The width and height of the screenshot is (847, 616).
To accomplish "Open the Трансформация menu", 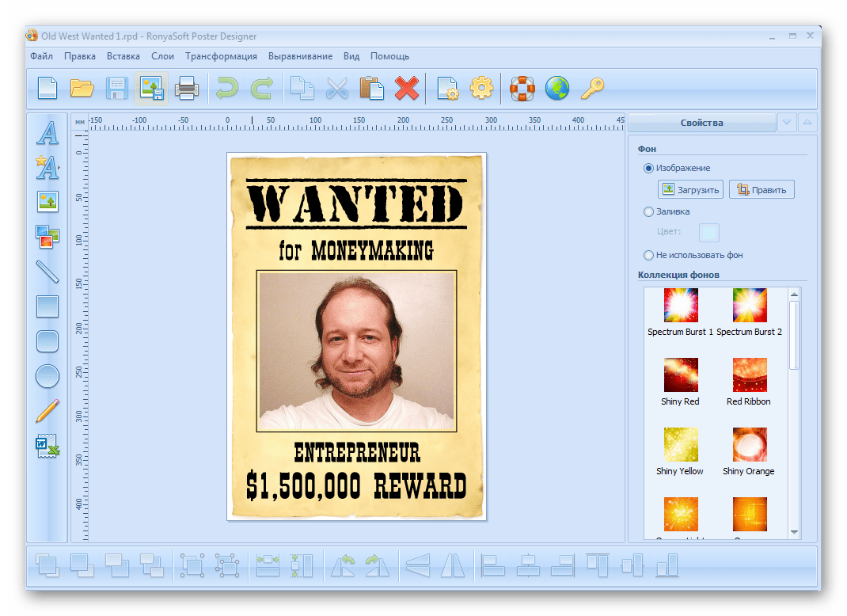I will pyautogui.click(x=221, y=56).
